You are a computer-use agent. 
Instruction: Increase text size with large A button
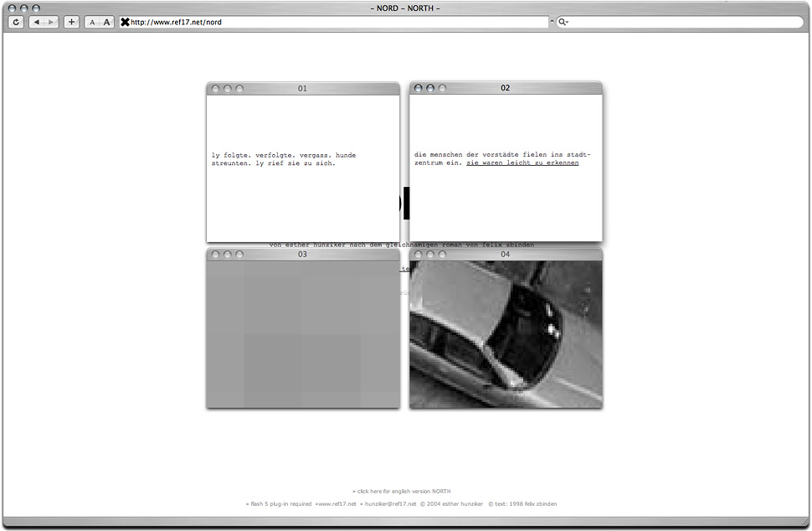pos(106,22)
